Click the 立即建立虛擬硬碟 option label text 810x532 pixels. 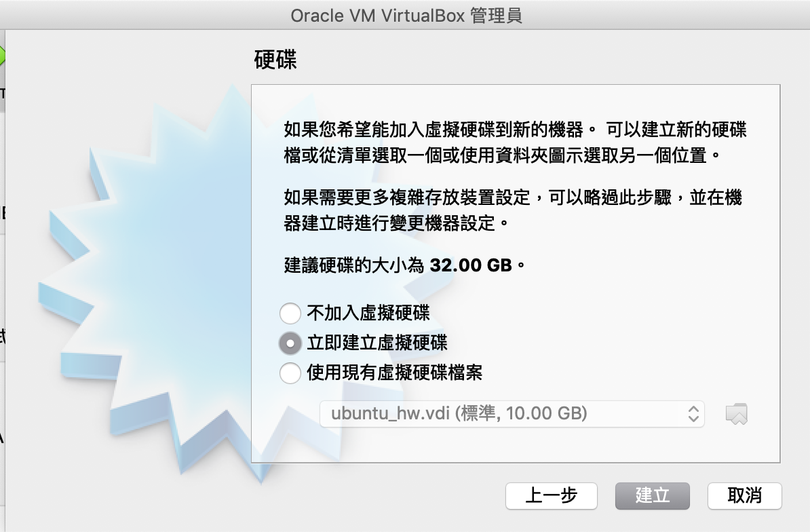(x=377, y=343)
